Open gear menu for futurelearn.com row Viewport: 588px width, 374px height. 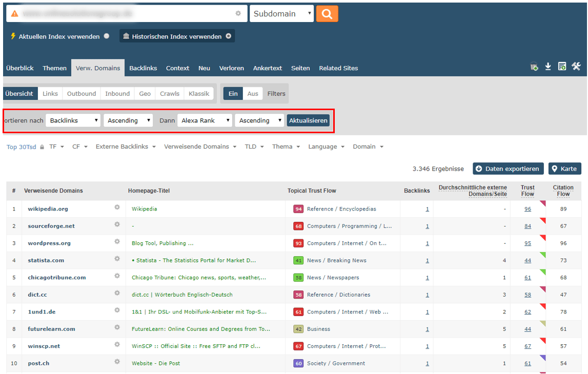pyautogui.click(x=117, y=327)
